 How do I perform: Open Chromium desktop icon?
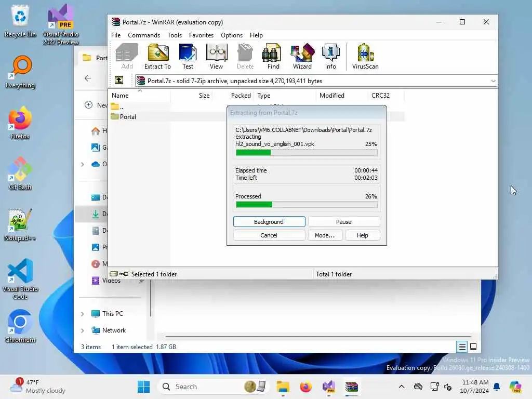point(20,326)
